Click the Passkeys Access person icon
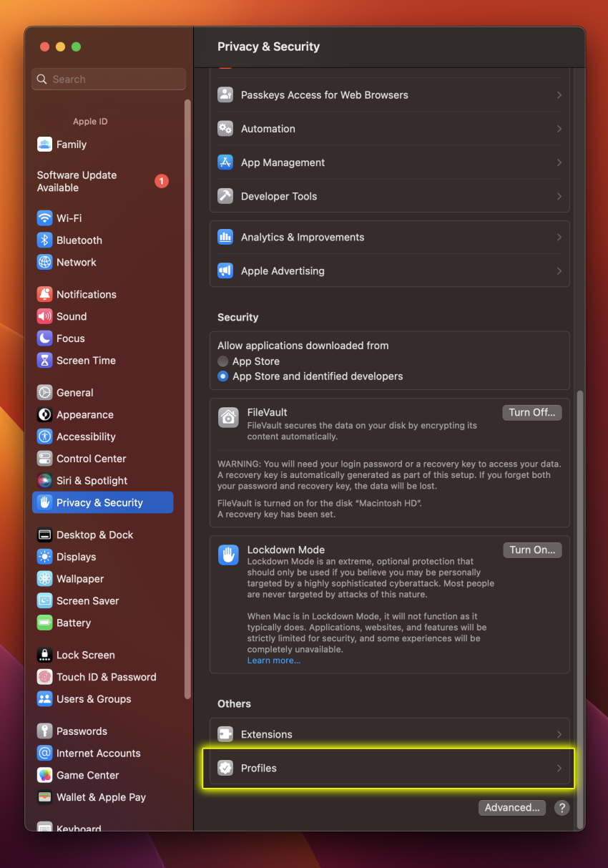608x868 pixels. [x=225, y=95]
